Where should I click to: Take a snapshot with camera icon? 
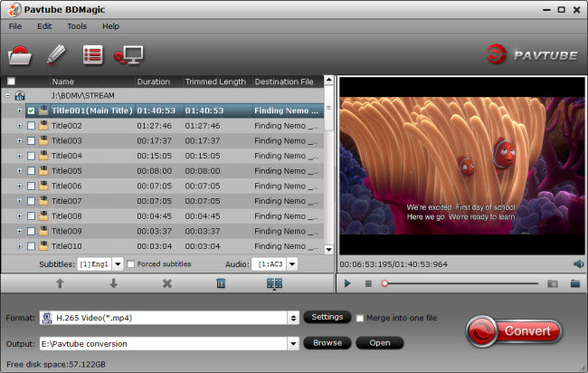(553, 283)
